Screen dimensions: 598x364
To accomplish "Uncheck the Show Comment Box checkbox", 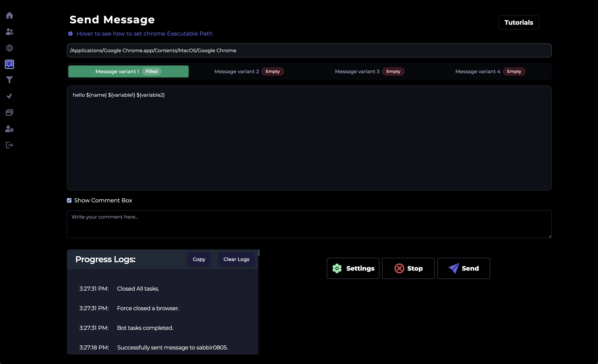I will coord(69,200).
